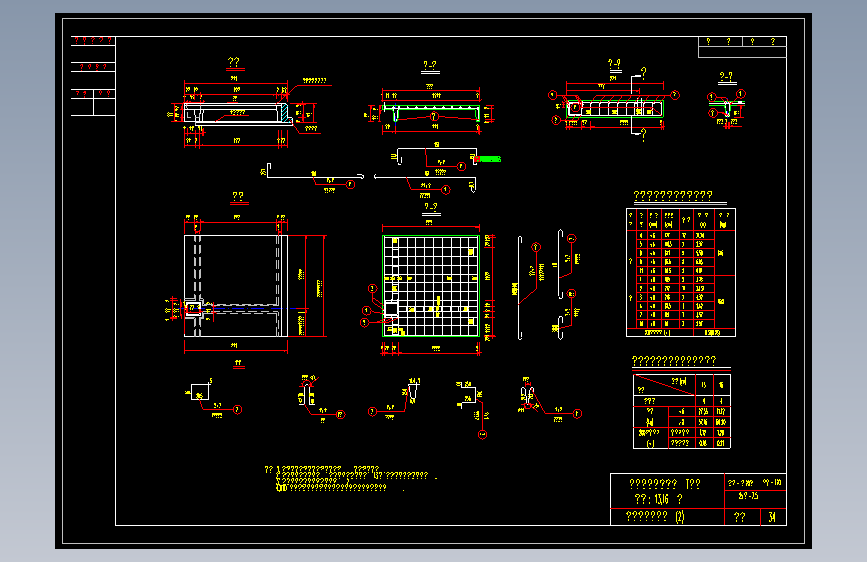Select the green reinforcement grid plan view
Screen dimensions: 867x562
point(431,286)
